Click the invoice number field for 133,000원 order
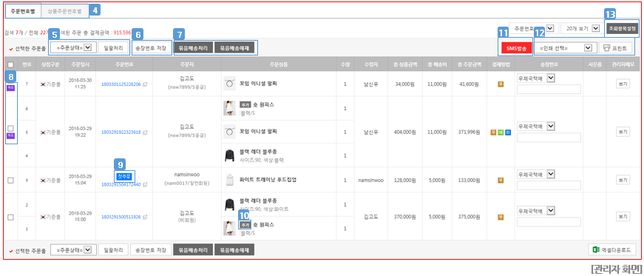 [549, 186]
